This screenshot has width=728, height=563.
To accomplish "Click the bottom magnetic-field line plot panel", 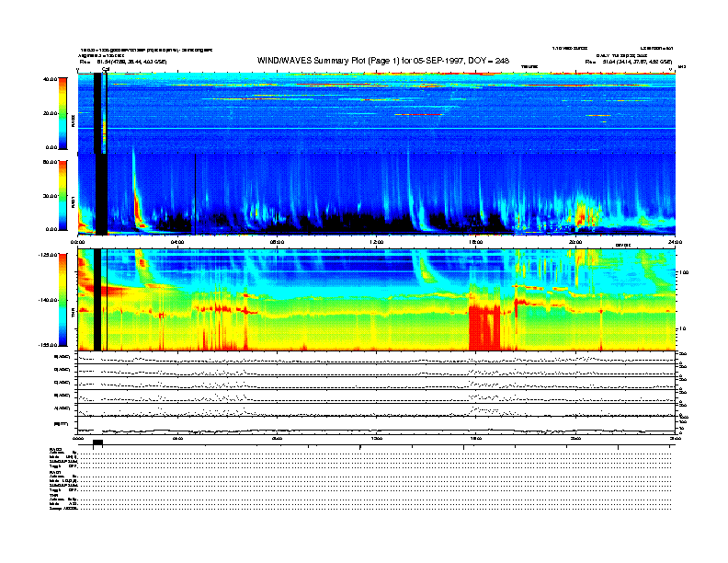I will point(377,426).
